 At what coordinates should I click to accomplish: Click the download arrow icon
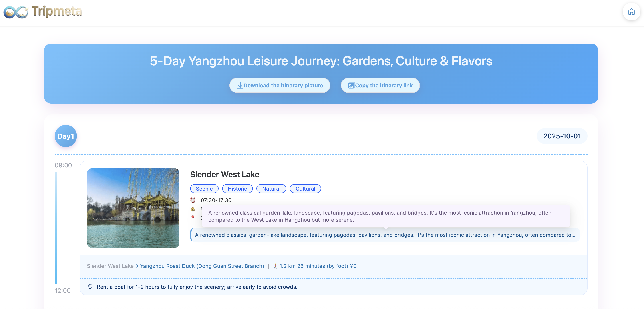(240, 86)
